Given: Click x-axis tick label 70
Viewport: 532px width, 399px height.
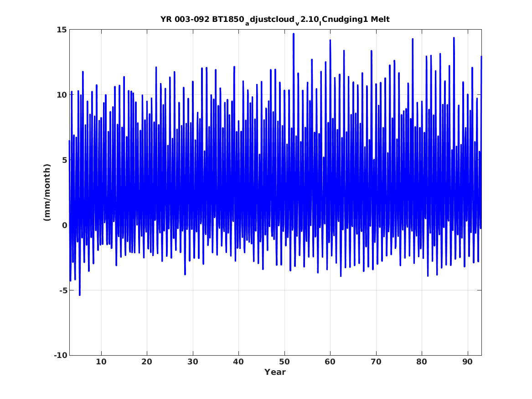Looking at the screenshot, I should pos(376,362).
